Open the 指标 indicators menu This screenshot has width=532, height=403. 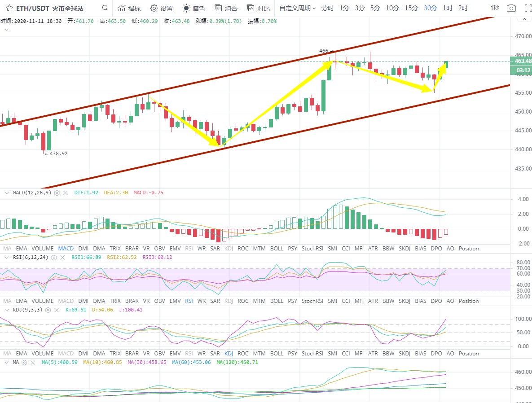click(129, 8)
